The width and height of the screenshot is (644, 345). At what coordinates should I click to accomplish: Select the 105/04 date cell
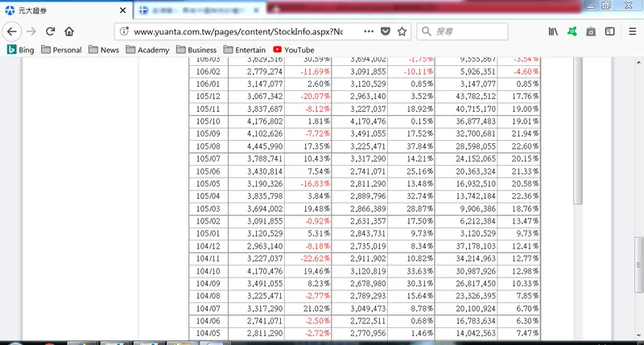pos(208,196)
